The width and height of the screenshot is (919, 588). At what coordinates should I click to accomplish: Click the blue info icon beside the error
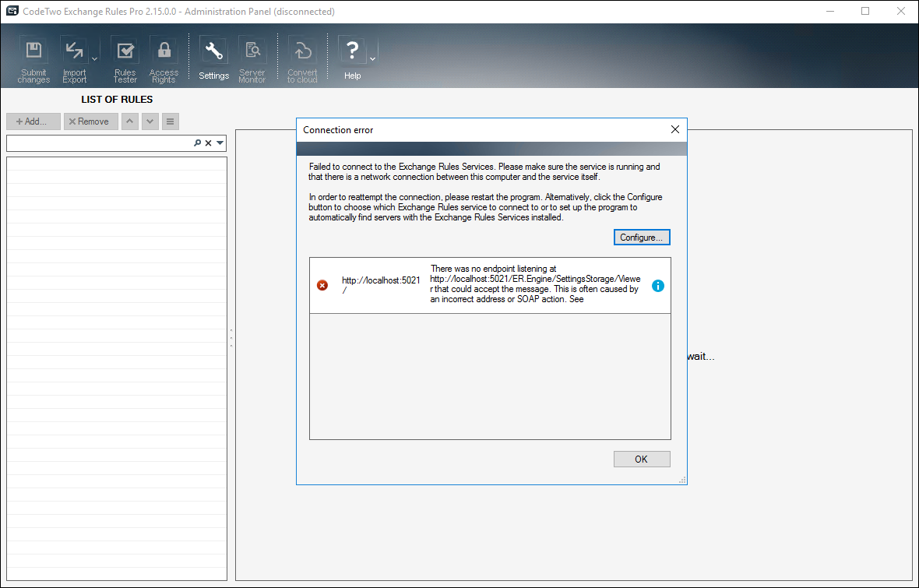(658, 286)
